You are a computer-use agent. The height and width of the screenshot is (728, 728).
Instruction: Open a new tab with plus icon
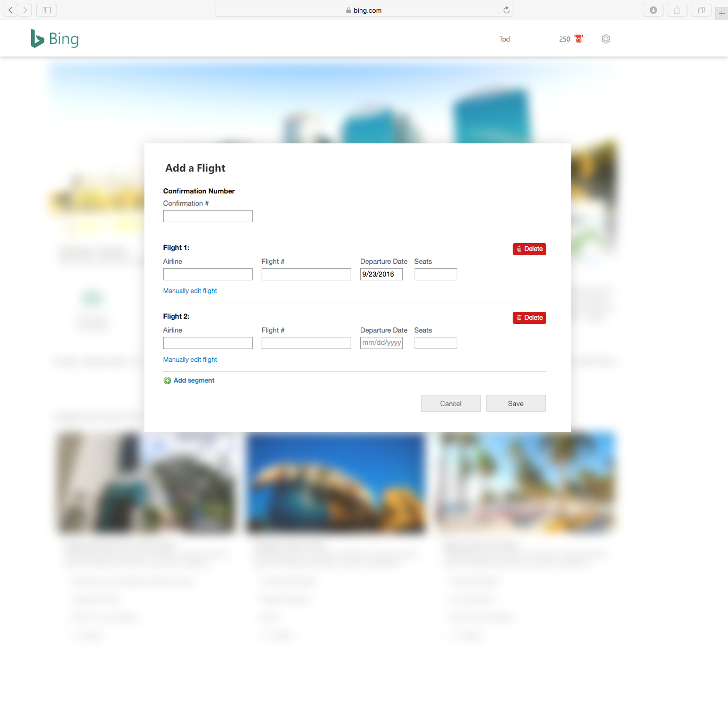722,13
